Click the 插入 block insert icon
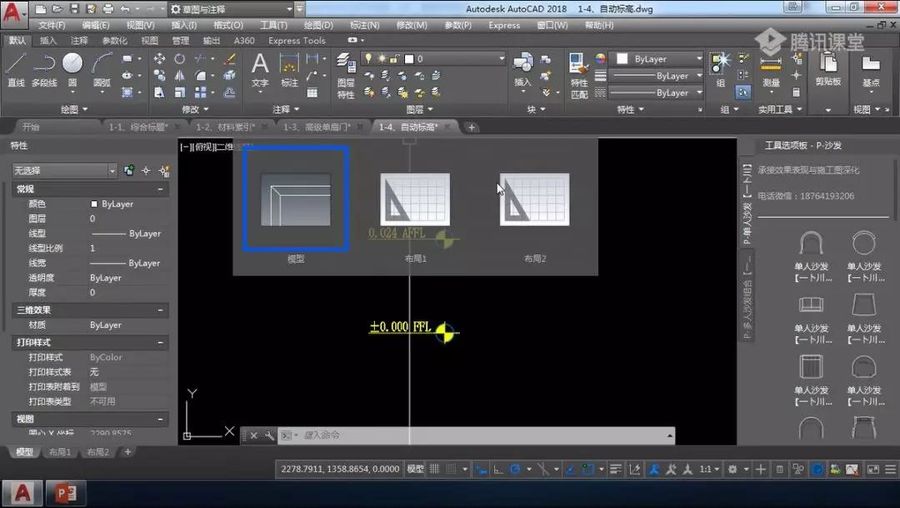The image size is (900, 508). click(523, 70)
